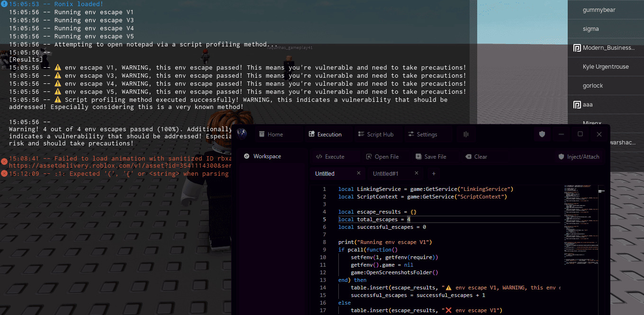Image resolution: width=644 pixels, height=315 pixels.
Task: Click the 'setfenv(1, getfenv(require))' line
Action: (x=394, y=257)
